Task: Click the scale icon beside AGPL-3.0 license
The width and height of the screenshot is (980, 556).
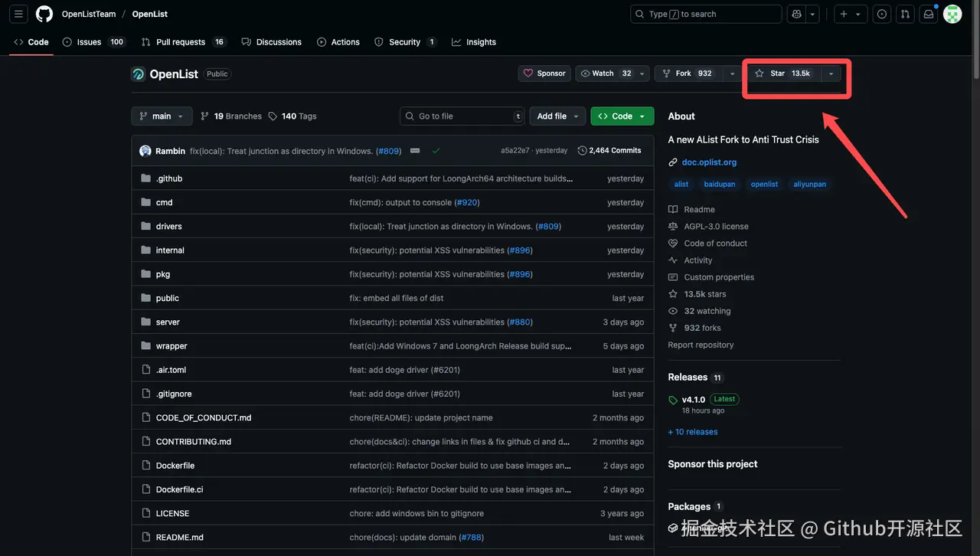Action: tap(673, 227)
